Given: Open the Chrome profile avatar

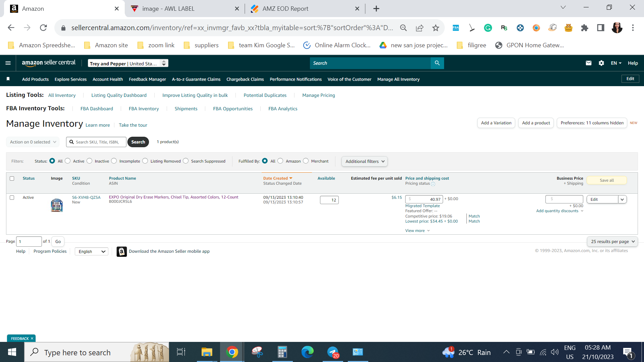Looking at the screenshot, I should tap(617, 28).
